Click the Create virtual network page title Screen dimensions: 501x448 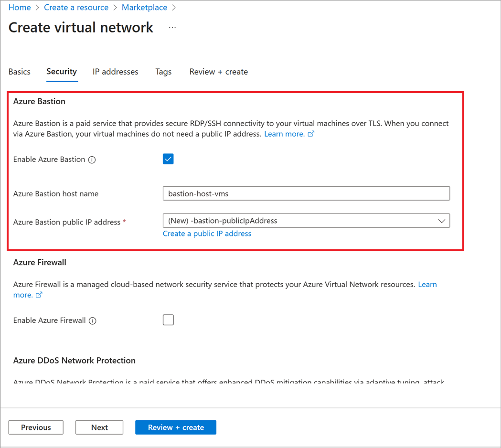pos(81,28)
